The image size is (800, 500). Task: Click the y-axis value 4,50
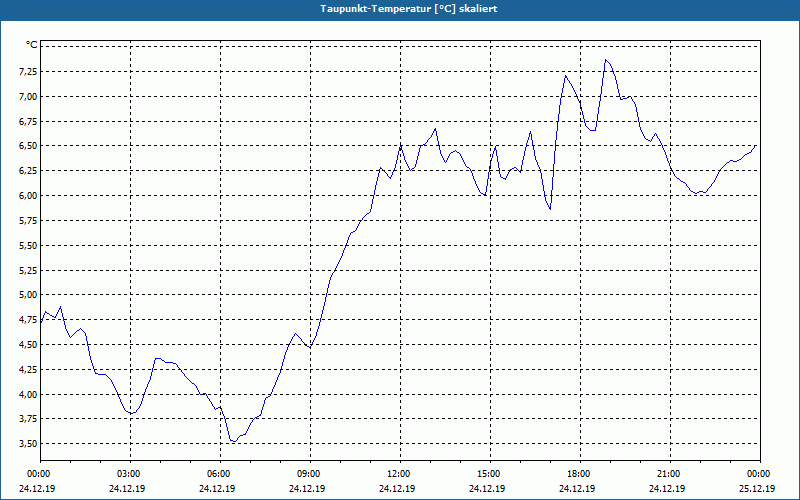(x=28, y=344)
